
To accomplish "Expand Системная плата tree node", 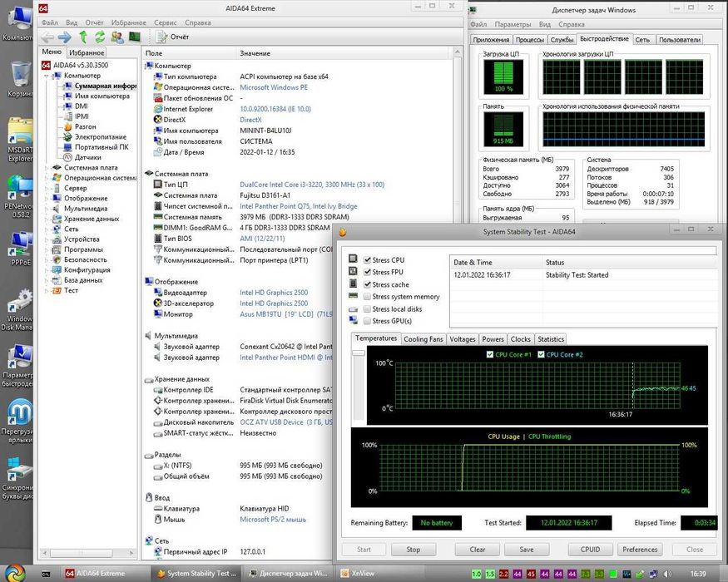I will pos(47,168).
